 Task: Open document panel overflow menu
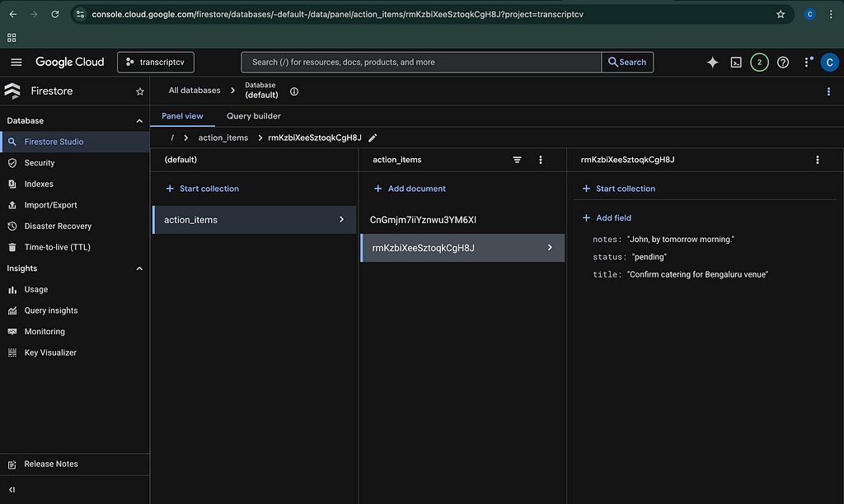pos(817,160)
